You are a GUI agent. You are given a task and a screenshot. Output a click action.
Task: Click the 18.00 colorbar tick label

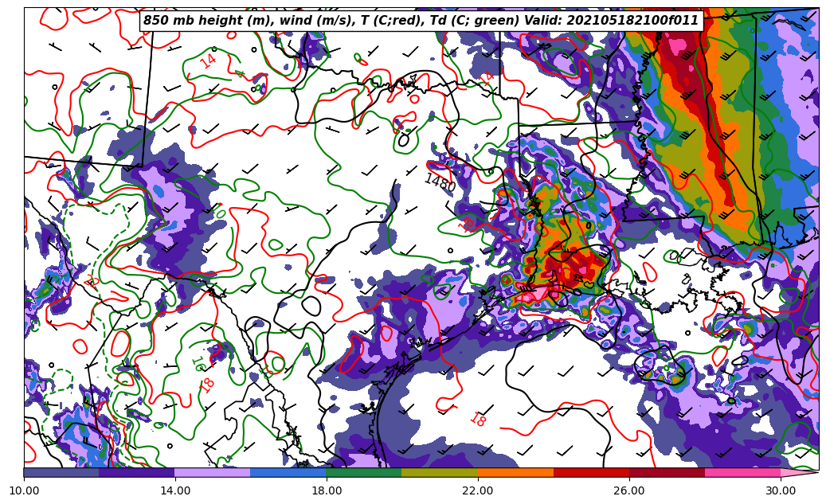[327, 490]
